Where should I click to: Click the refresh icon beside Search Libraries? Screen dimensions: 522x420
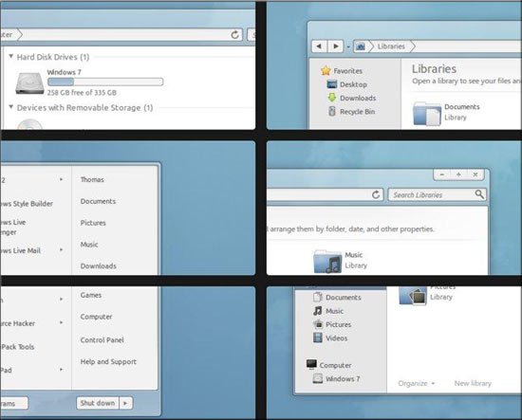click(x=376, y=195)
